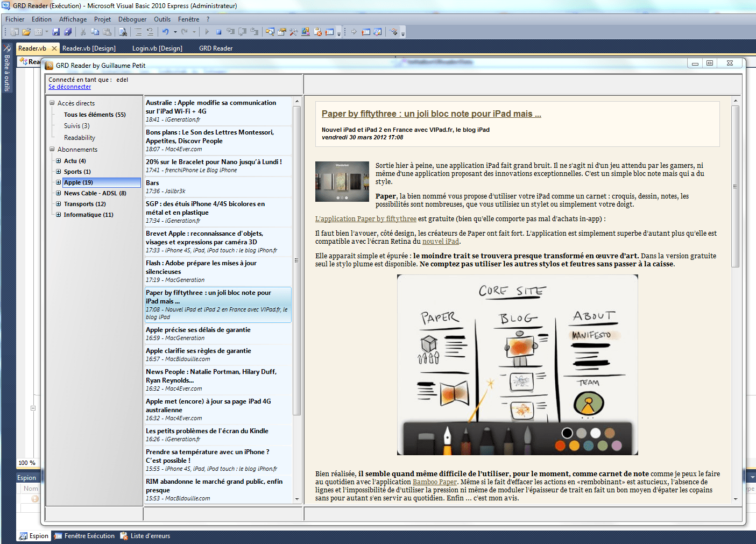Viewport: 756px width, 544px height.
Task: Click the Copy toolbar icon
Action: [x=95, y=32]
